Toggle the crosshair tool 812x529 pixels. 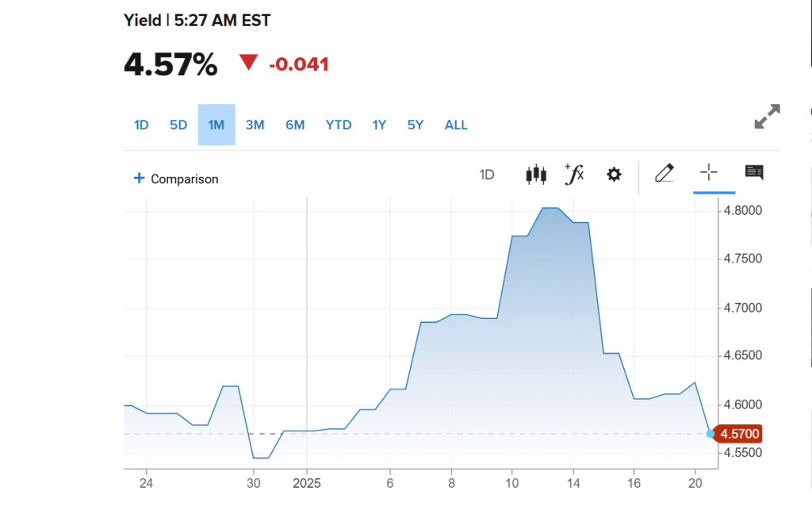tap(709, 173)
